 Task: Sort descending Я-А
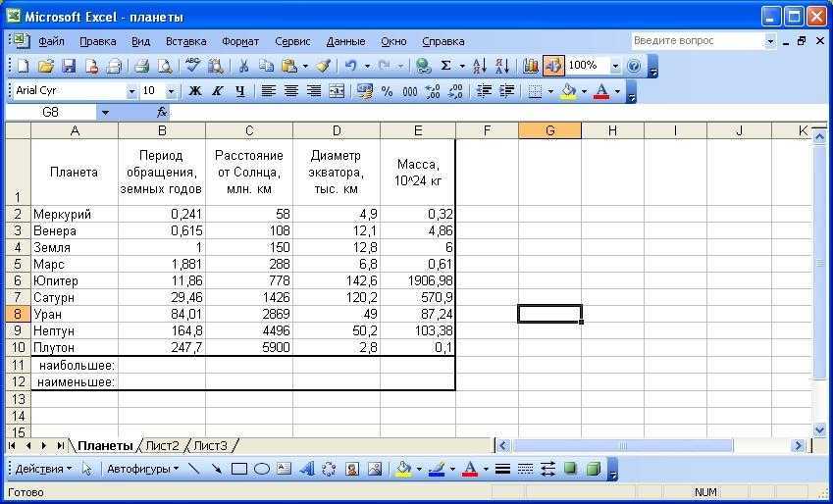(x=502, y=66)
